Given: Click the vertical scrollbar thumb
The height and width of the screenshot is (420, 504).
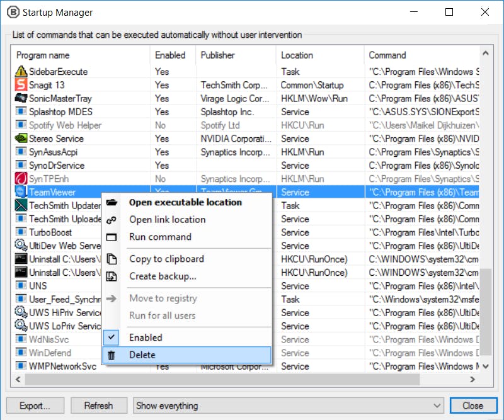Looking at the screenshot, I should pyautogui.click(x=486, y=312).
